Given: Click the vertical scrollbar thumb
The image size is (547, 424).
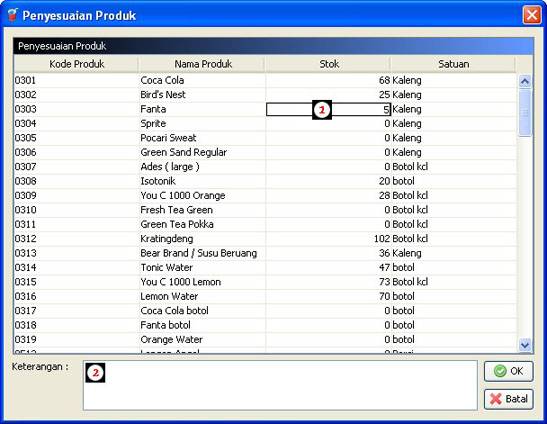Looking at the screenshot, I should 525,112.
